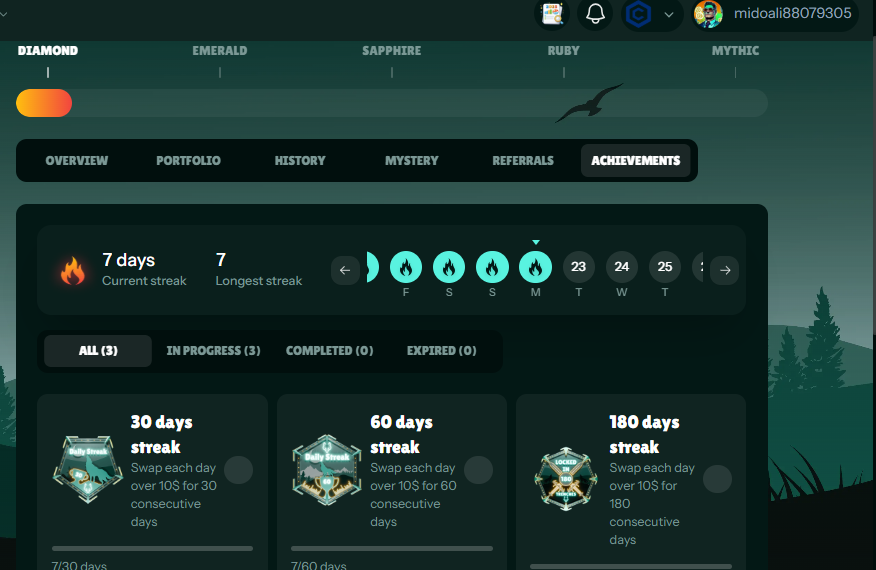The image size is (876, 570).
Task: Open the 30 days streak badge
Action: click(88, 469)
